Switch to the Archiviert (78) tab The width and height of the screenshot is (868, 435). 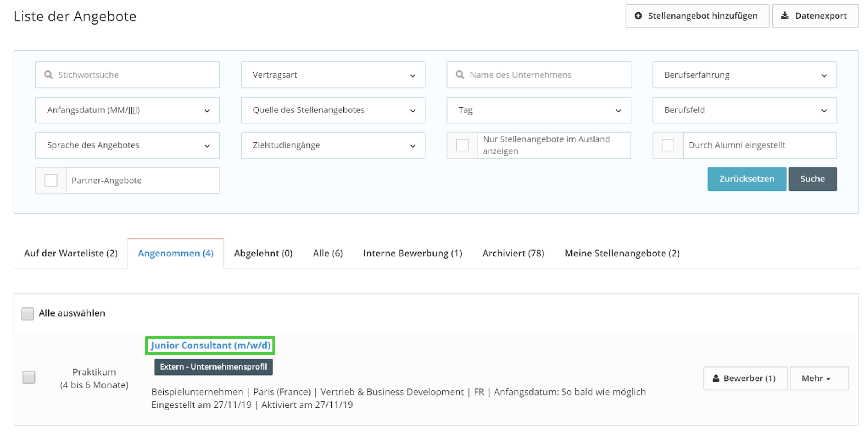click(513, 253)
